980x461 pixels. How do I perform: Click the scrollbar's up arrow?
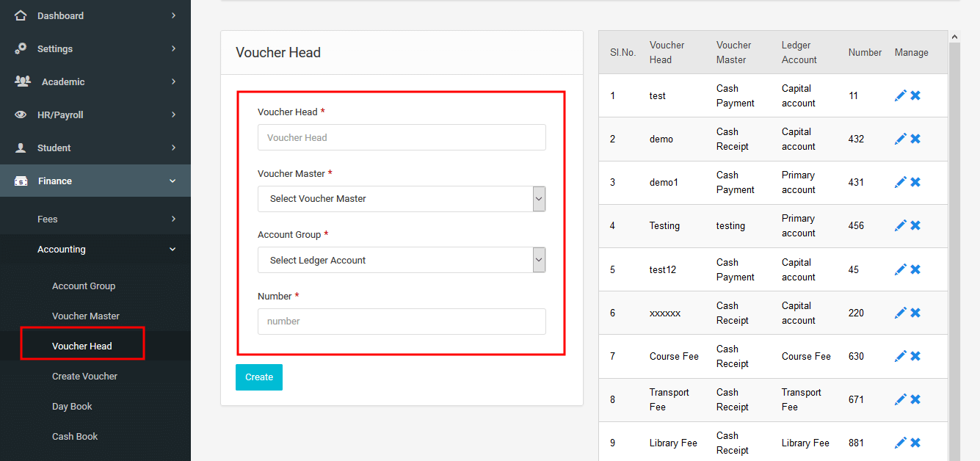(x=954, y=36)
